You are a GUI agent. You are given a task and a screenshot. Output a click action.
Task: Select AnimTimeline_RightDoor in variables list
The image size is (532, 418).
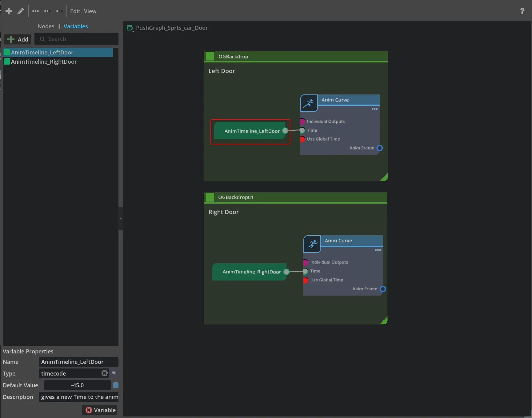tap(44, 62)
